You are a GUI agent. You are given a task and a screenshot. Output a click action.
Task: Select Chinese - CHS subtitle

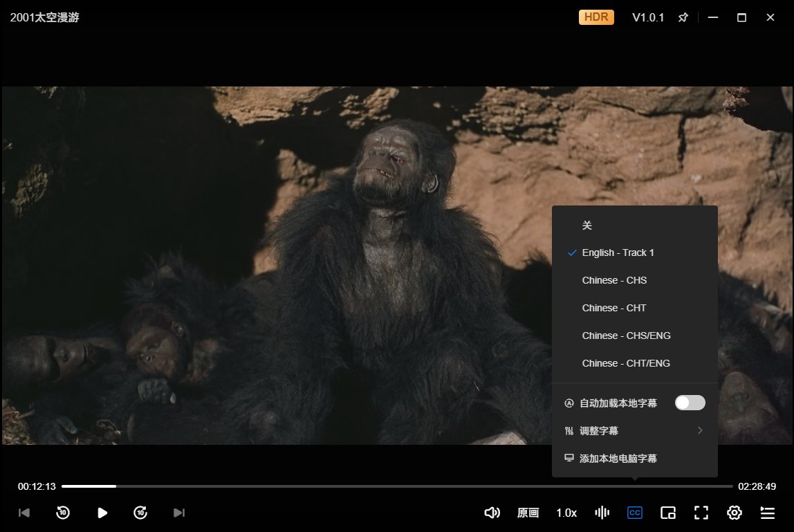point(634,280)
